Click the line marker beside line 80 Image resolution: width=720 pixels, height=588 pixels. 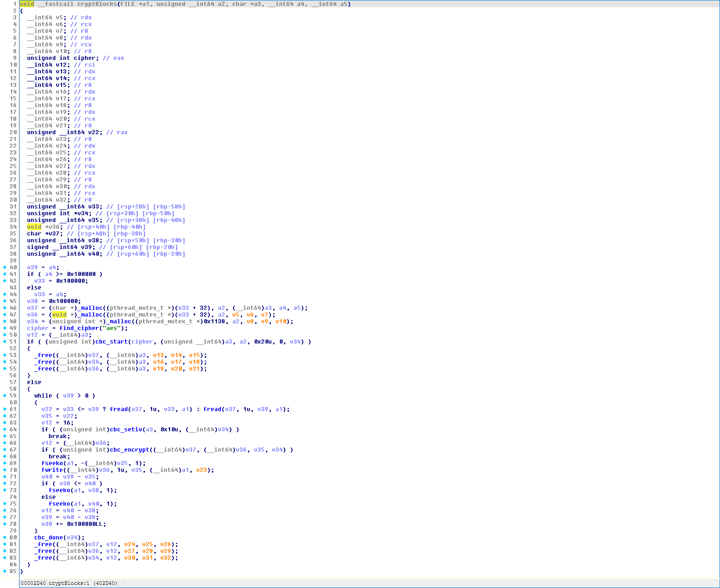tap(4, 537)
